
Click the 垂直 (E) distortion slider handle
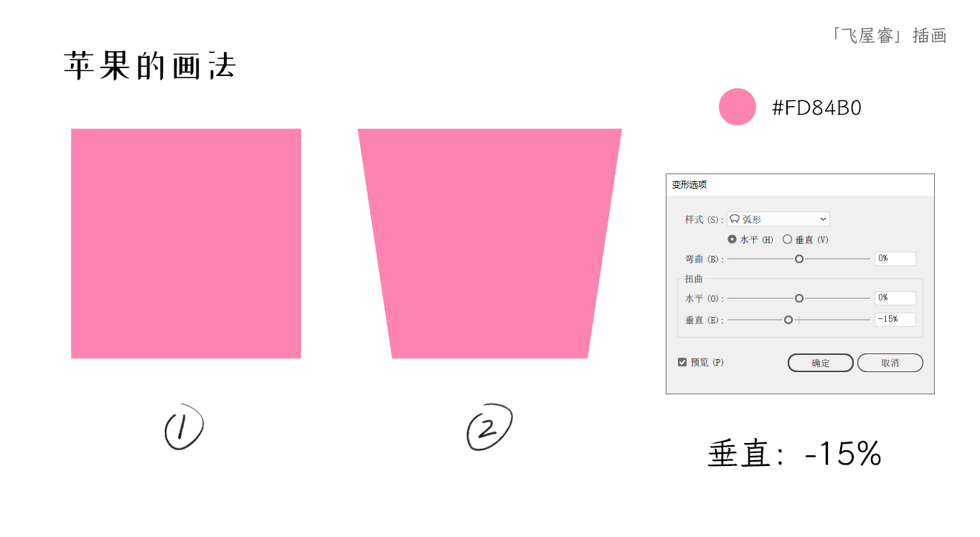(788, 320)
